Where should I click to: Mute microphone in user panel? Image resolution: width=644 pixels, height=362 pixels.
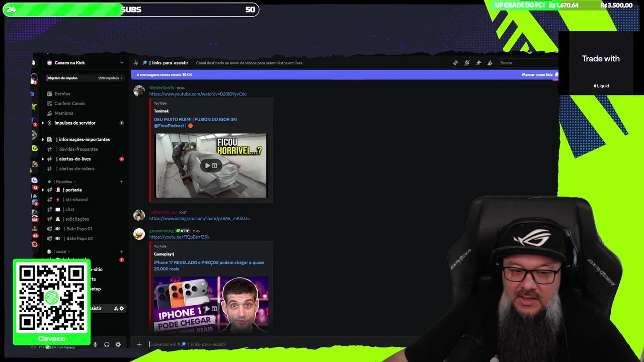tap(95, 344)
